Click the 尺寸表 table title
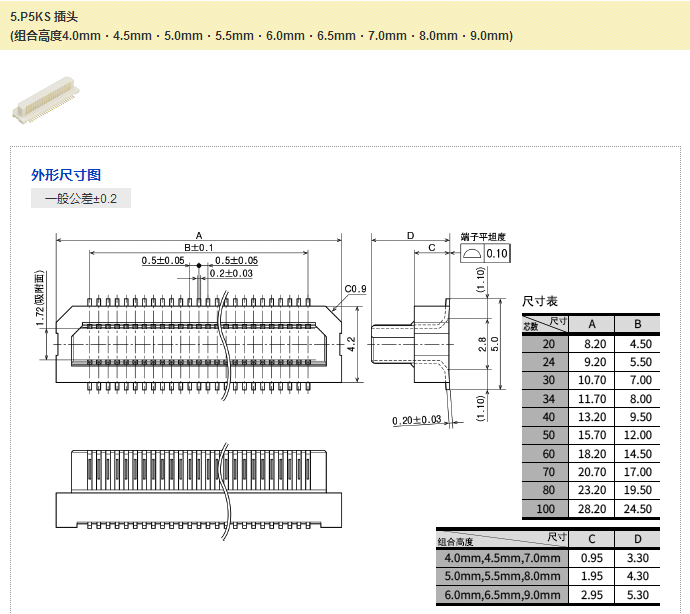Image resolution: width=690 pixels, height=614 pixels. click(540, 301)
